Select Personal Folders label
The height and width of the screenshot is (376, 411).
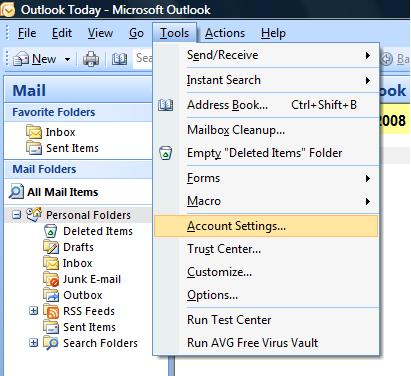tap(88, 215)
